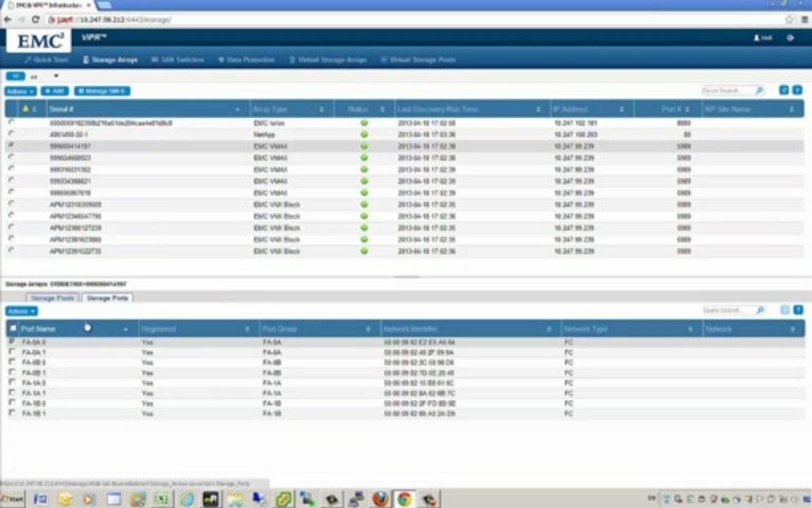Viewport: 812px width, 508px height.
Task: Check the FA-1A:1 port checkbox
Action: [x=12, y=392]
